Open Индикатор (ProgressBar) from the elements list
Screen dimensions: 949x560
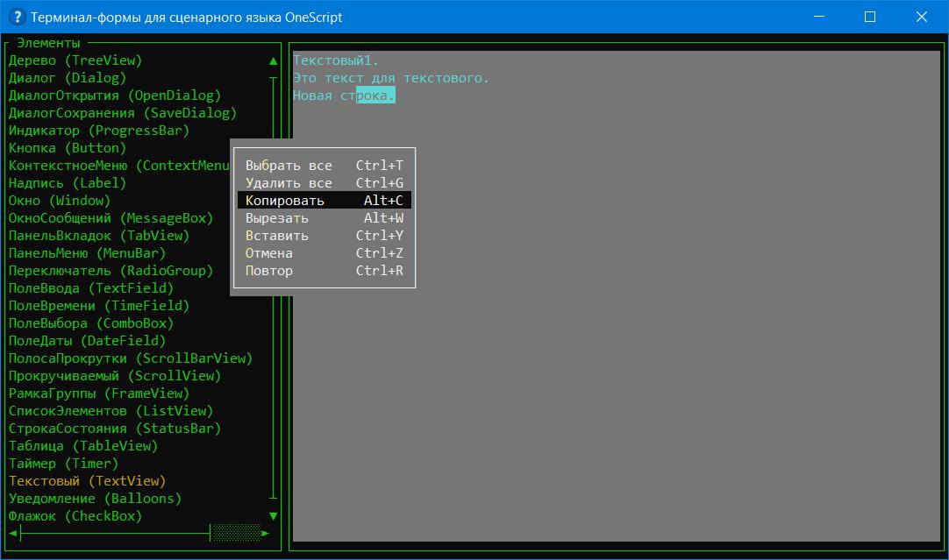pyautogui.click(x=99, y=131)
